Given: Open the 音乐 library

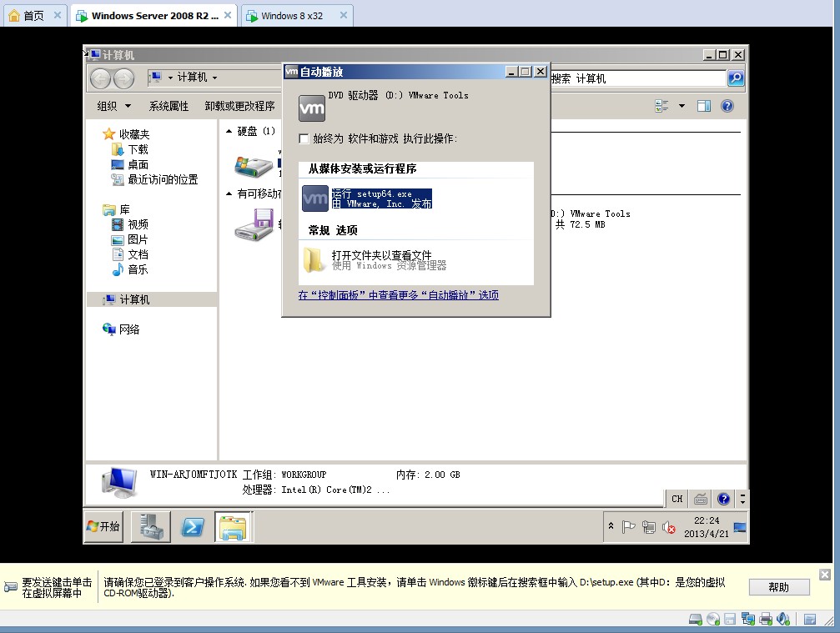Looking at the screenshot, I should (129, 269).
